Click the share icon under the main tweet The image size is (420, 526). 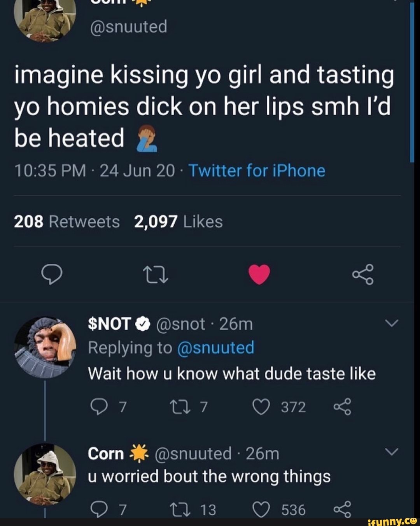point(363,274)
